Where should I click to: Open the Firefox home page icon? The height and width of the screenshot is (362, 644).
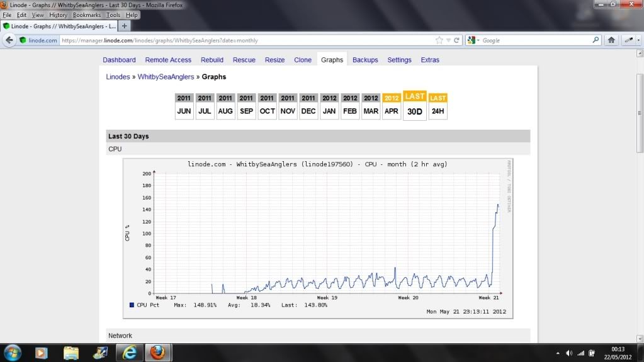[x=611, y=40]
